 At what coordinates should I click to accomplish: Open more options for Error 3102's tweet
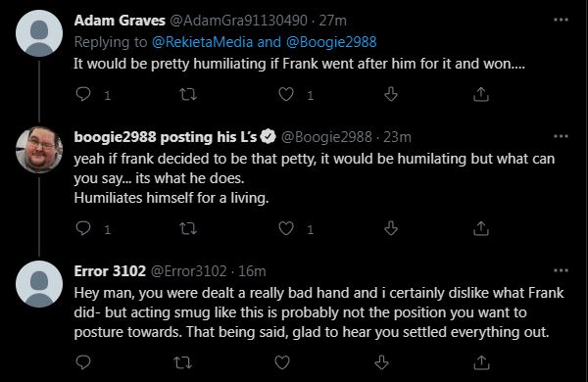click(x=561, y=270)
